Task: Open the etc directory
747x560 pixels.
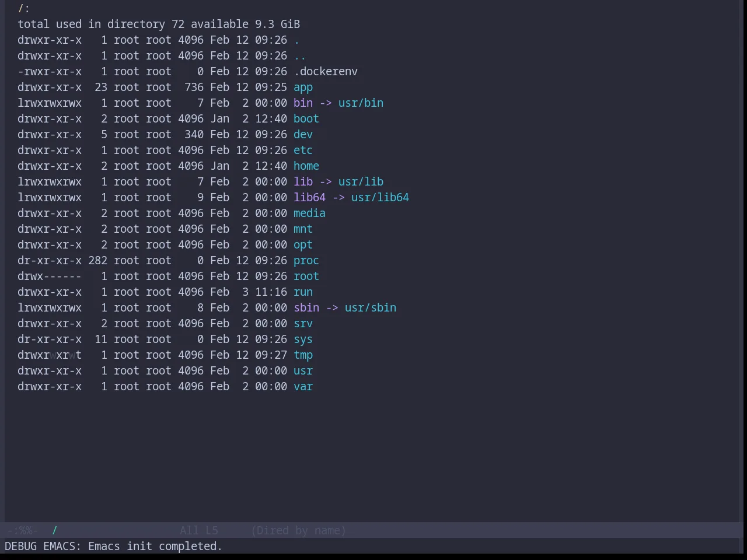Action: click(303, 150)
